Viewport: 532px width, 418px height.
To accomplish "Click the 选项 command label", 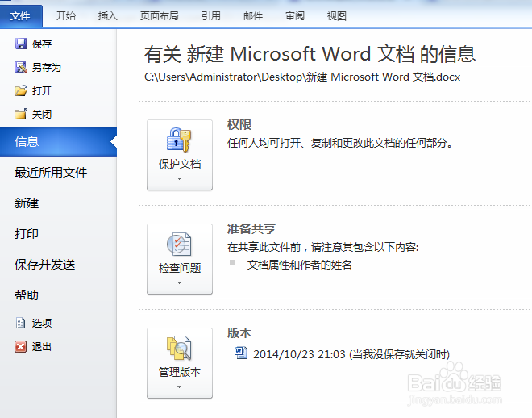I will 42,323.
